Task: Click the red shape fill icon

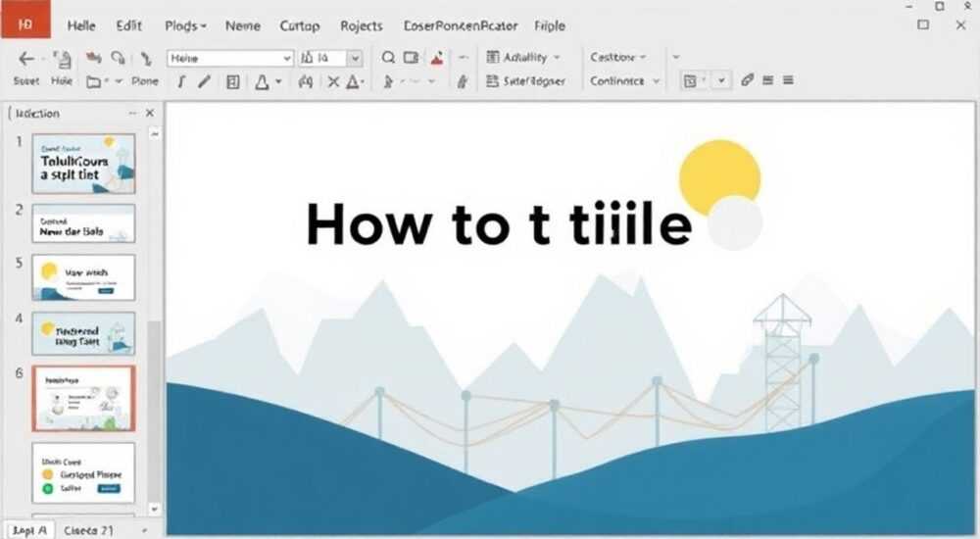Action: click(x=437, y=58)
